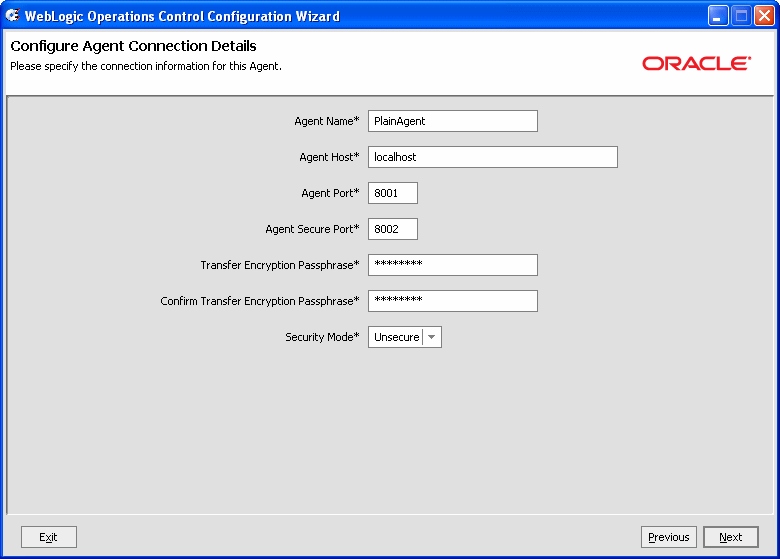This screenshot has height=559, width=780.
Task: Click the 'Agent Host*' label
Action: coord(329,157)
